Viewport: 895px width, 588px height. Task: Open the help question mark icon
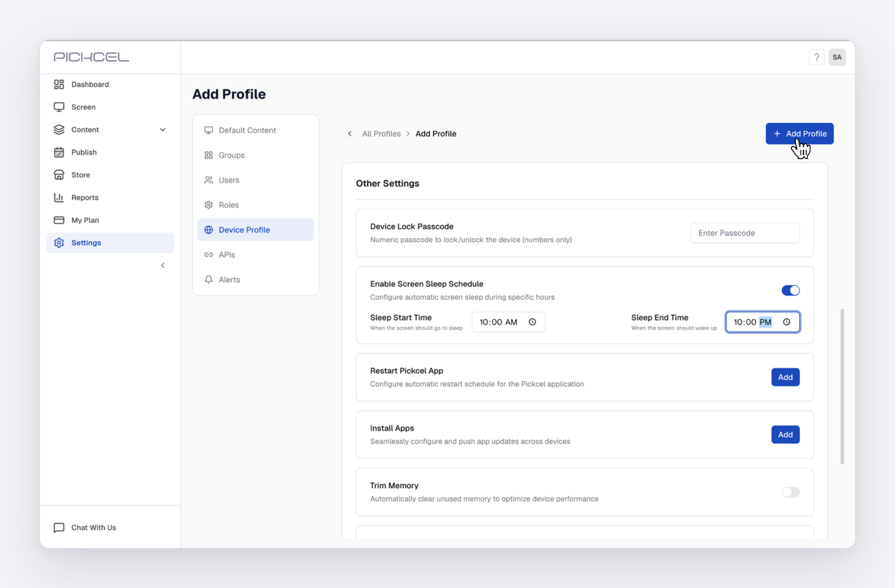(817, 57)
